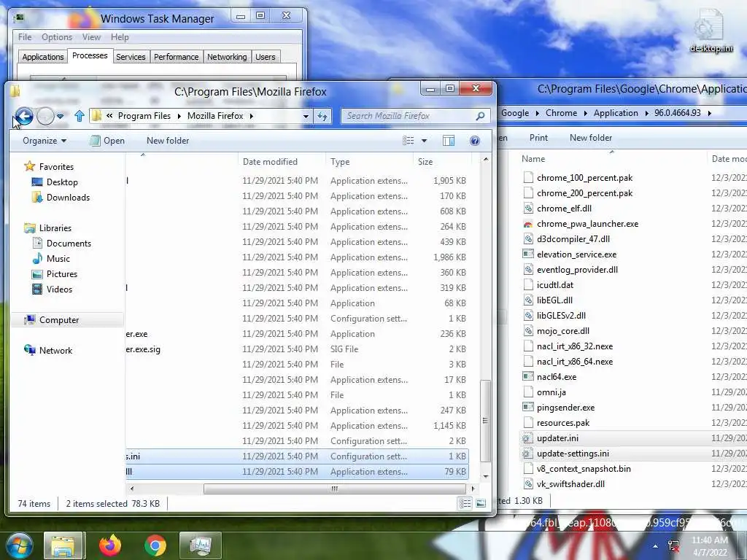
Task: Open the explorer help icon
Action: 474,141
